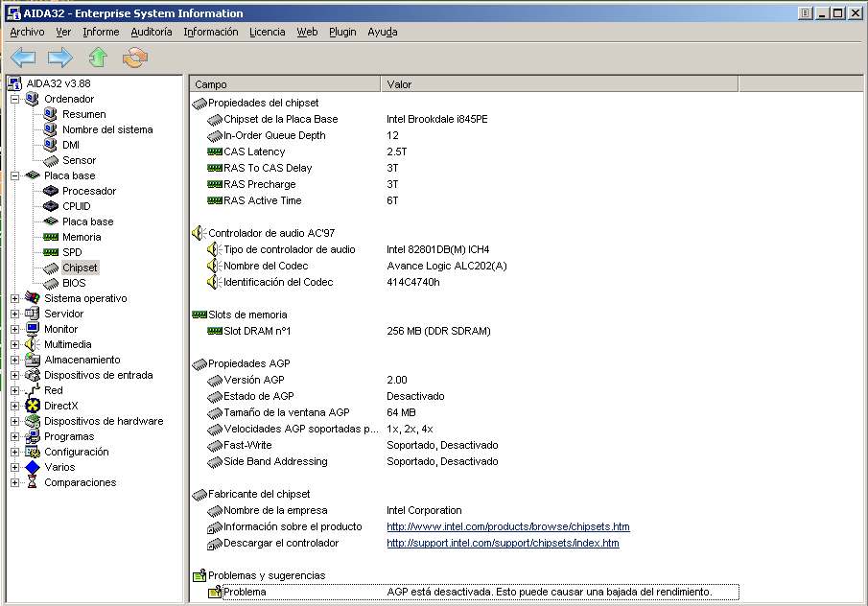
Task: Click the Monitor icon in tree
Action: click(33, 329)
